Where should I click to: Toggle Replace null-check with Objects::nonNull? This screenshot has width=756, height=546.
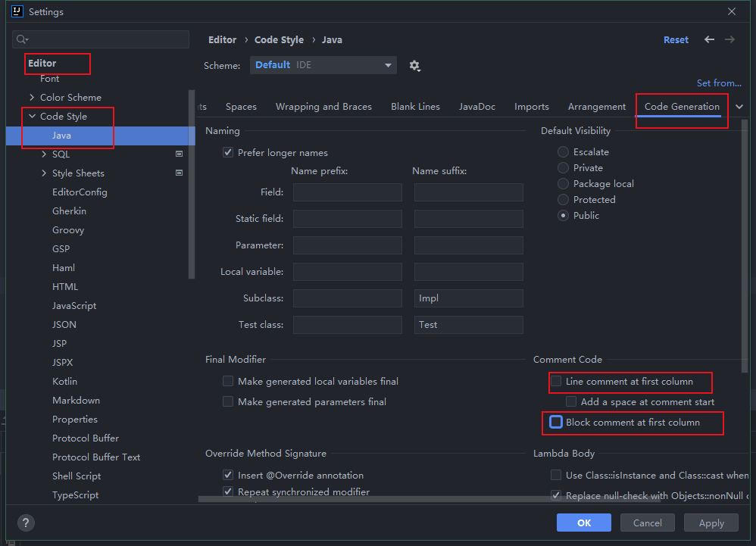coord(556,495)
